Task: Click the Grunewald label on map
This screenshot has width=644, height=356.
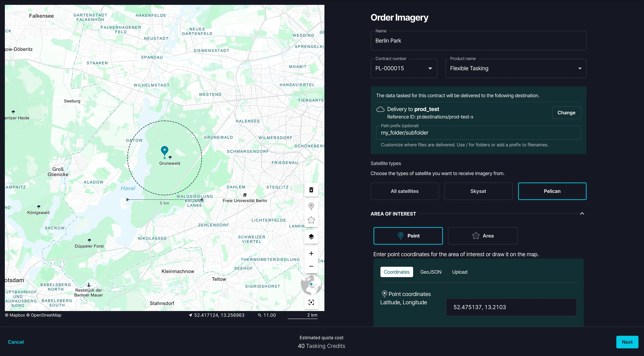Action: tap(169, 163)
